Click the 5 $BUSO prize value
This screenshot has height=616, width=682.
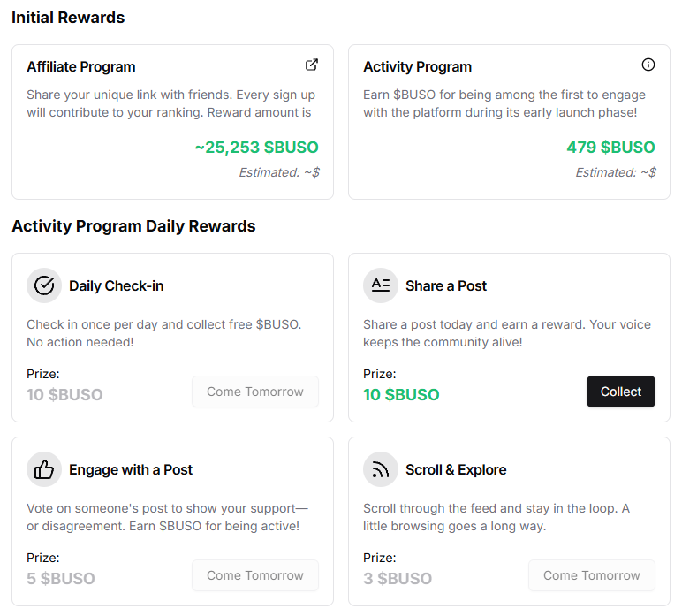[x=61, y=579]
